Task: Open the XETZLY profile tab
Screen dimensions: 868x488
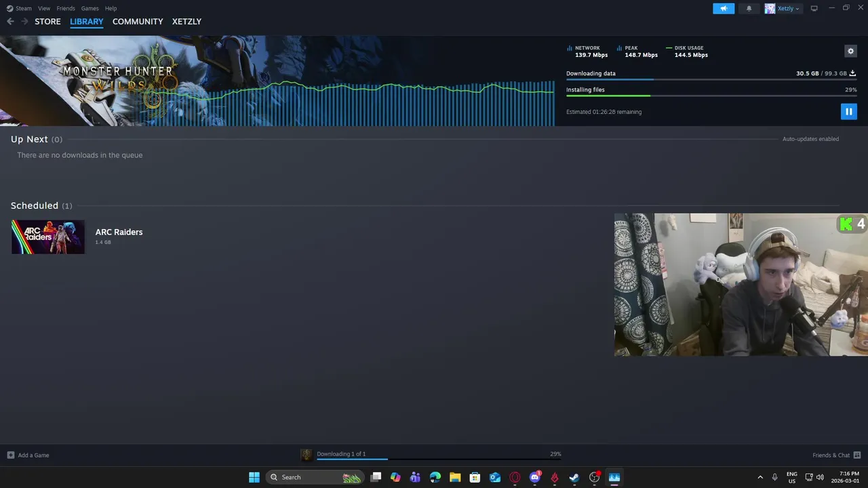Action: click(186, 22)
